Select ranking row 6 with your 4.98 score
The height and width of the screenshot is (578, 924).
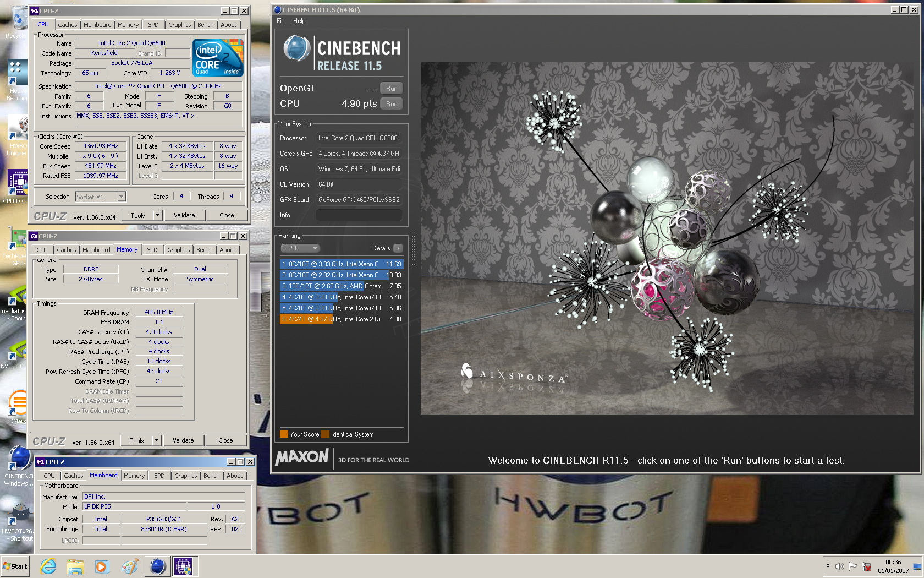point(342,319)
